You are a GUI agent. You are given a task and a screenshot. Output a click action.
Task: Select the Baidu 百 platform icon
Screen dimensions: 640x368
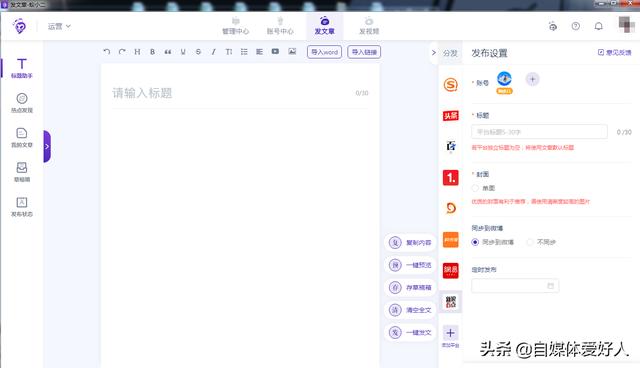click(451, 146)
